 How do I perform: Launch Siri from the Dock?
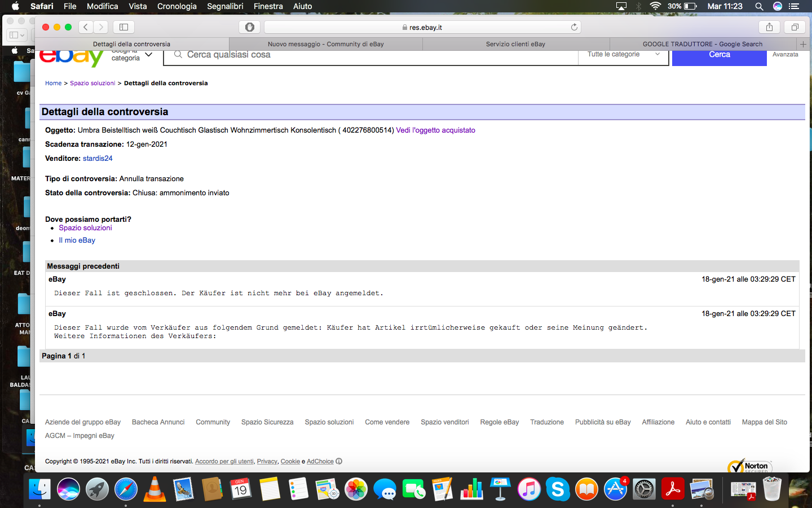[68, 489]
